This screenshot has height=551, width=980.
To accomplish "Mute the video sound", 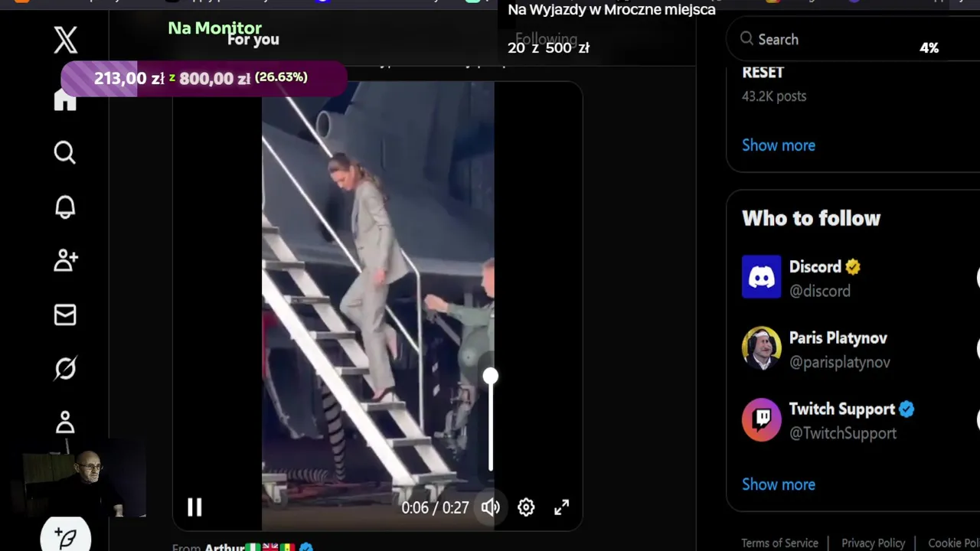I will 491,507.
